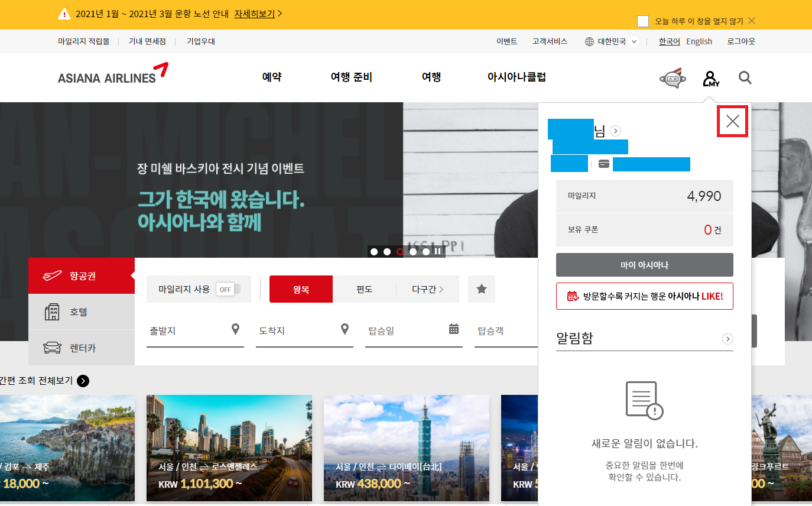Toggle the 마일리지 사용 switch
This screenshot has width=812, height=506.
coord(228,289)
